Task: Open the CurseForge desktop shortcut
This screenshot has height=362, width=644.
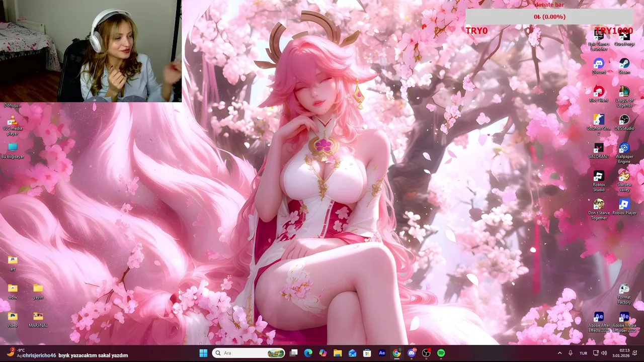Action: 624,38
